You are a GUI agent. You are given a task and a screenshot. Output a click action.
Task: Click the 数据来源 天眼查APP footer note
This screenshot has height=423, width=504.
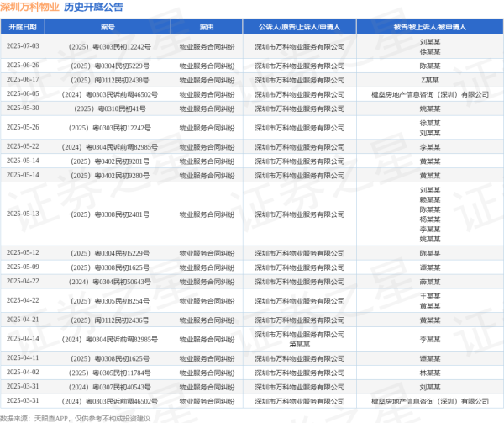pos(76,419)
